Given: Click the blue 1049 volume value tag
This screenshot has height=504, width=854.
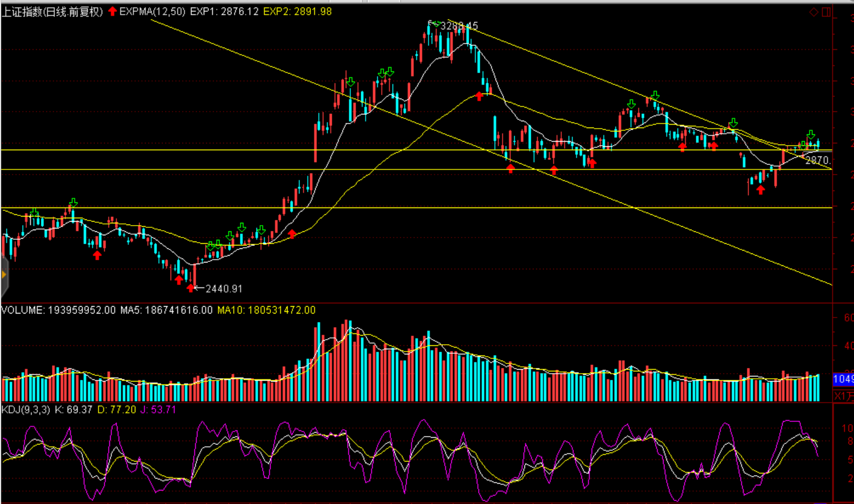Looking at the screenshot, I should [843, 379].
